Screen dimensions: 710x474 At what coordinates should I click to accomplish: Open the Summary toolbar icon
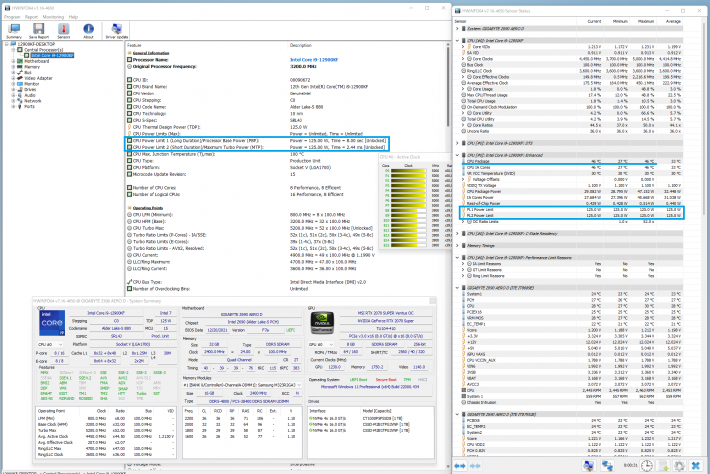click(14, 30)
